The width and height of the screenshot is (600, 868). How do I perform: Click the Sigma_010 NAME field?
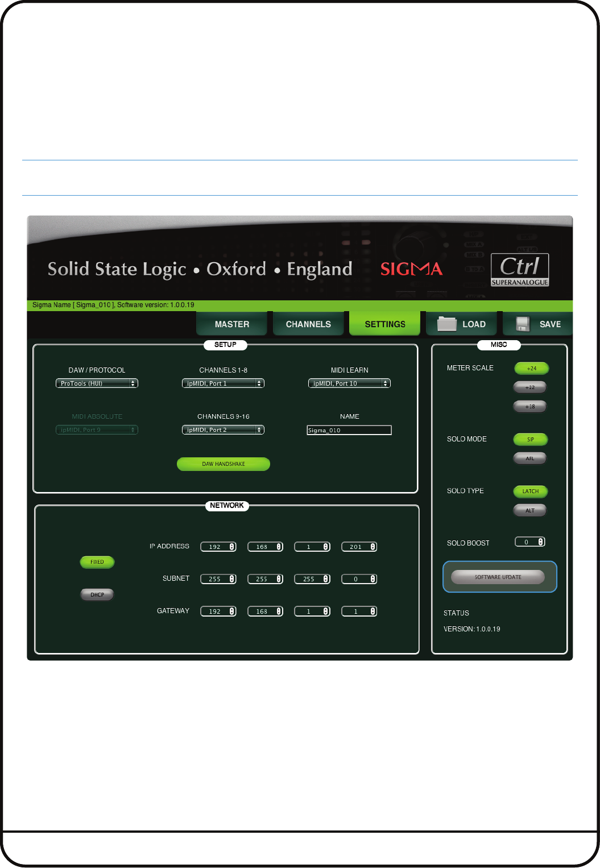(349, 430)
